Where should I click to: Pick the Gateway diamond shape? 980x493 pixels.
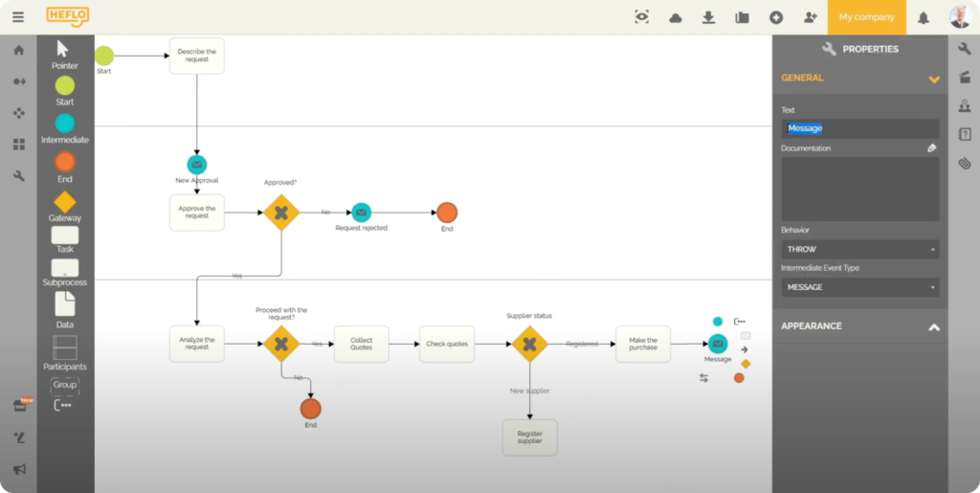(x=64, y=202)
